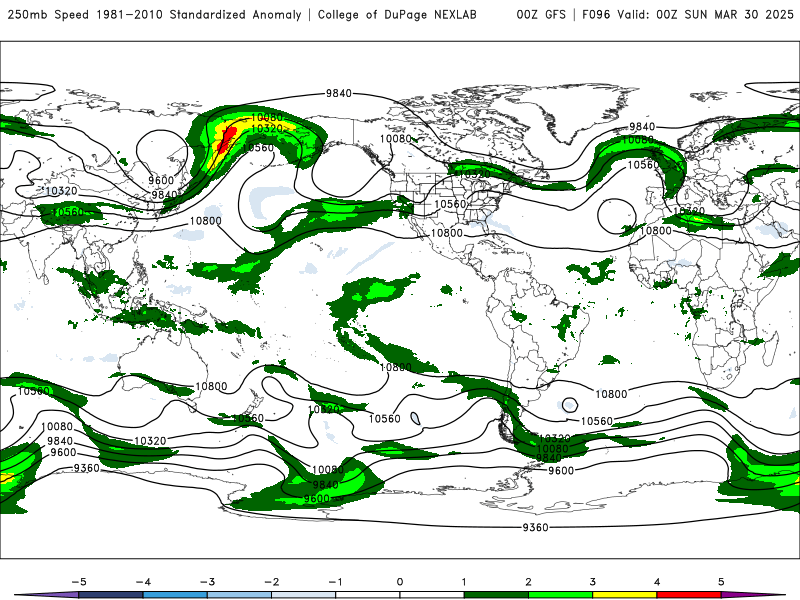The height and width of the screenshot is (600, 800).
Task: Click the bright green 2 to 3 colorbar segment
Action: (x=560, y=595)
